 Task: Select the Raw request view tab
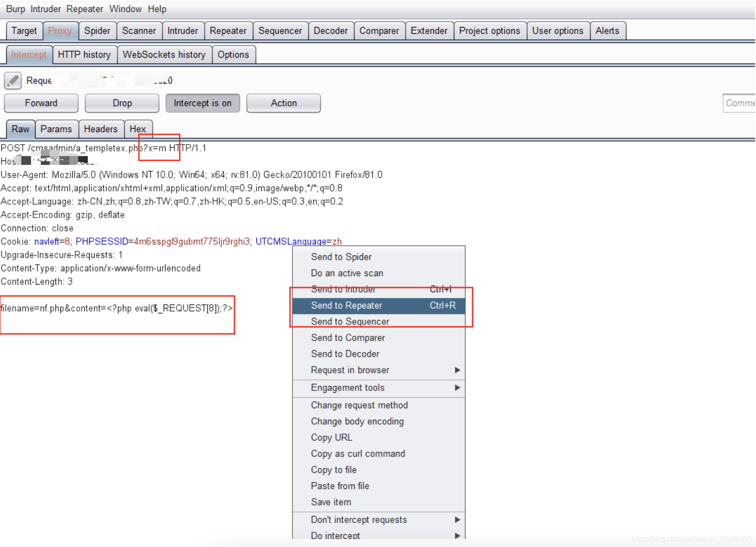coord(20,129)
